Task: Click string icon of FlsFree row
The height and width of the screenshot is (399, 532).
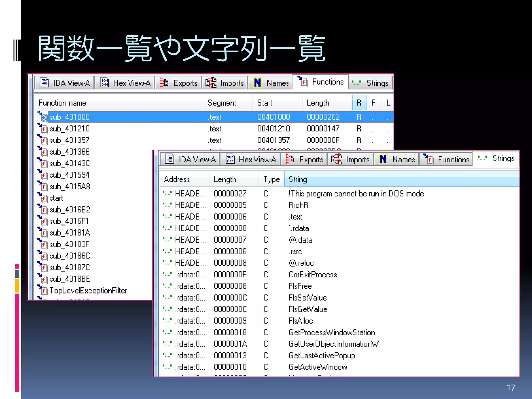Action: click(168, 286)
